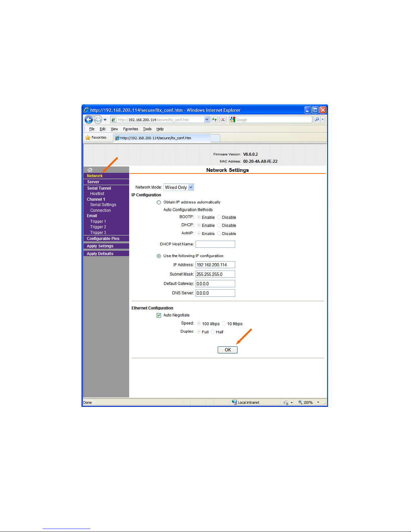Viewport: 411px width, 532px height.
Task: Select Obtain IP address automatically option
Action: point(159,202)
